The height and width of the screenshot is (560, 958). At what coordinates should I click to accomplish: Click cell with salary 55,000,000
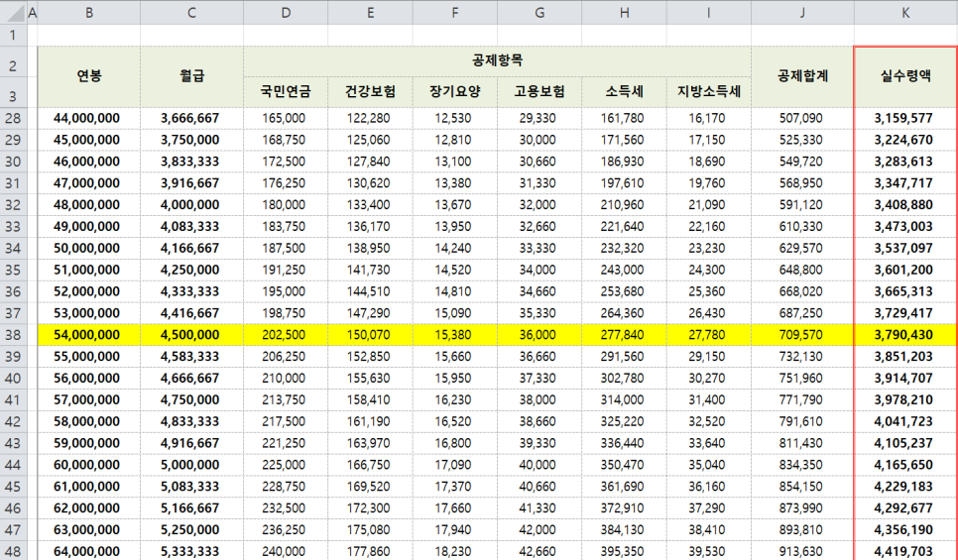point(88,357)
